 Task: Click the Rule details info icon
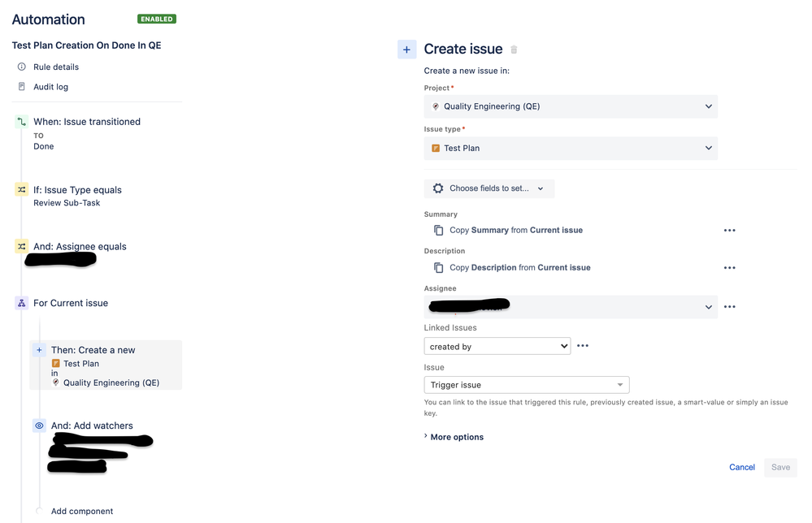[x=22, y=67]
